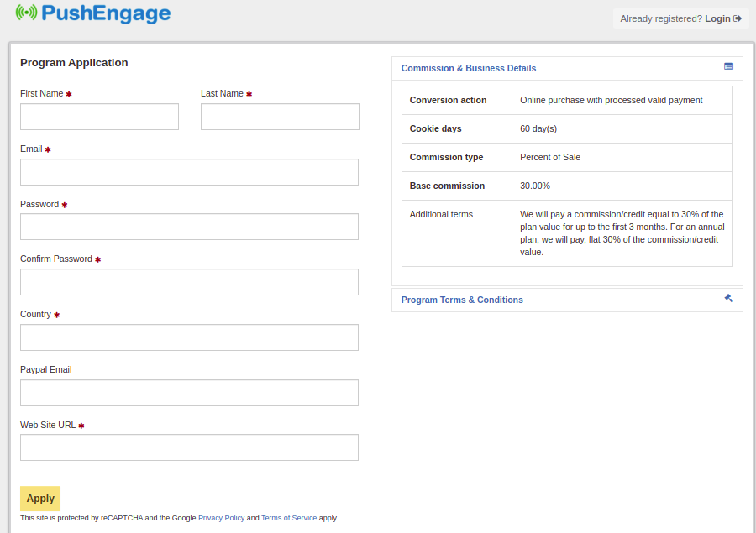
Task: Click the Password input field
Action: point(189,227)
